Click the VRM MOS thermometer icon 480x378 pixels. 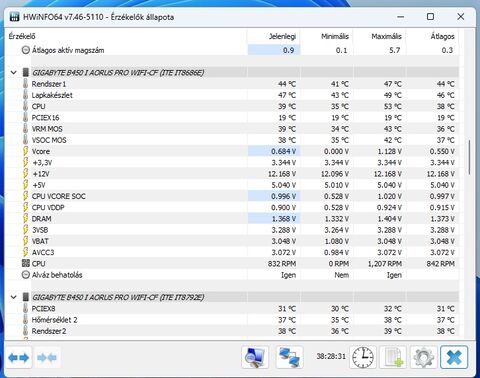(x=25, y=129)
